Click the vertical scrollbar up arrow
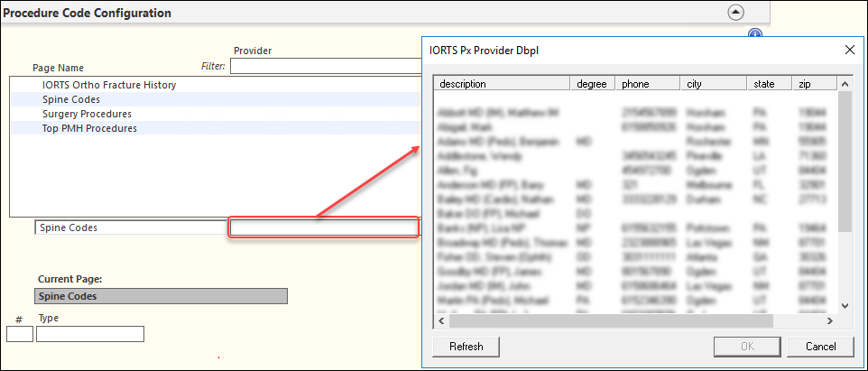Screen dimensions: 868x371 pos(845,84)
